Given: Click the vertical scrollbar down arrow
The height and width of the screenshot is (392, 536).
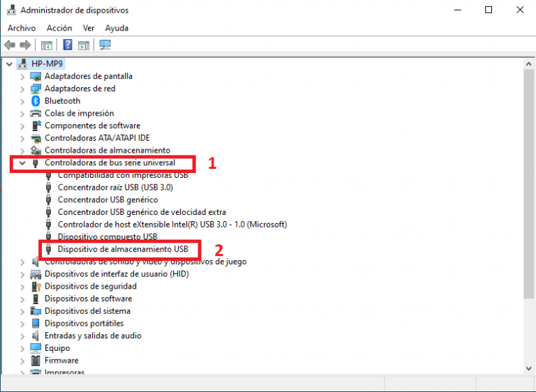Looking at the screenshot, I should (529, 368).
